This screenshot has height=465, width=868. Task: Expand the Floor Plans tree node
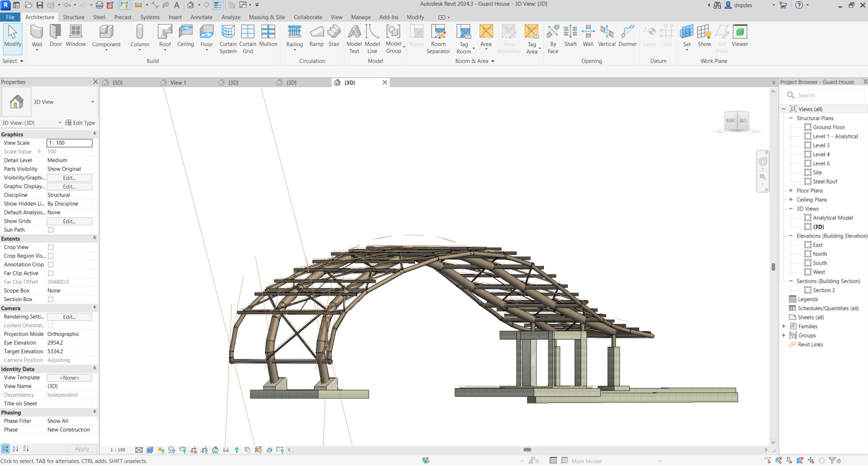tap(791, 191)
